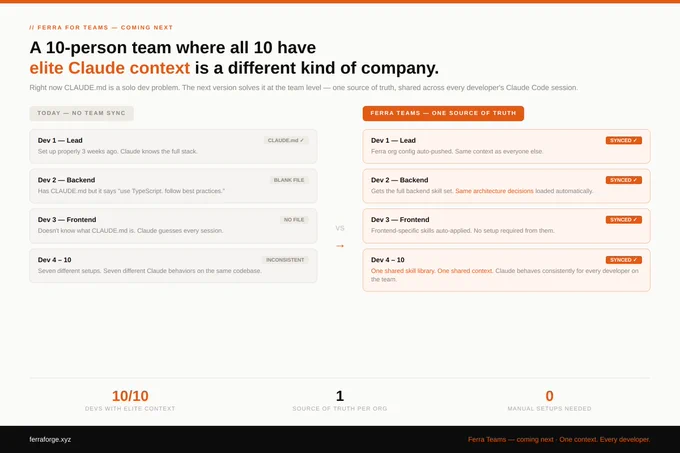Viewport: 680px width, 453px height.
Task: Click 'Set up properly 3 weeks ago' text
Action: tap(78, 151)
